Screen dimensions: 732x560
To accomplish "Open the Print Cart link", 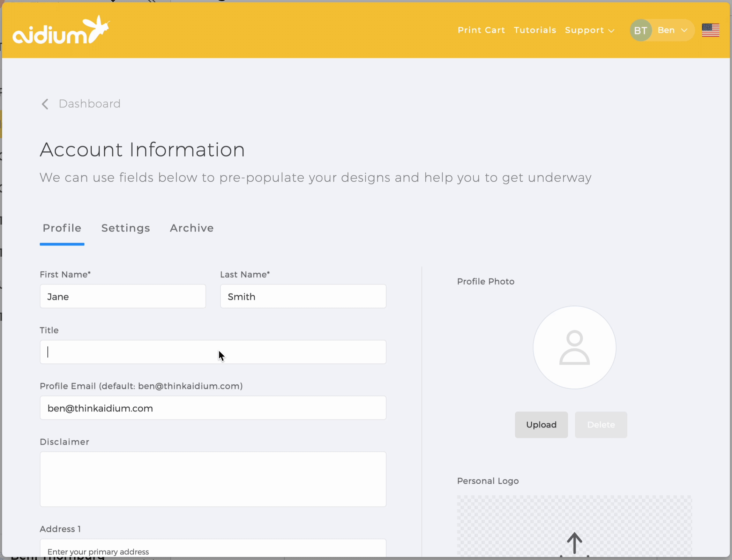I will click(481, 30).
